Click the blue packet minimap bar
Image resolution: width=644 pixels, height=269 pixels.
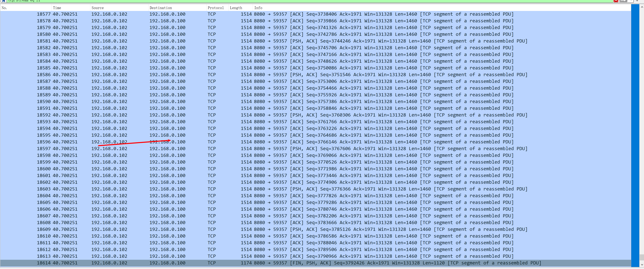coord(635,135)
